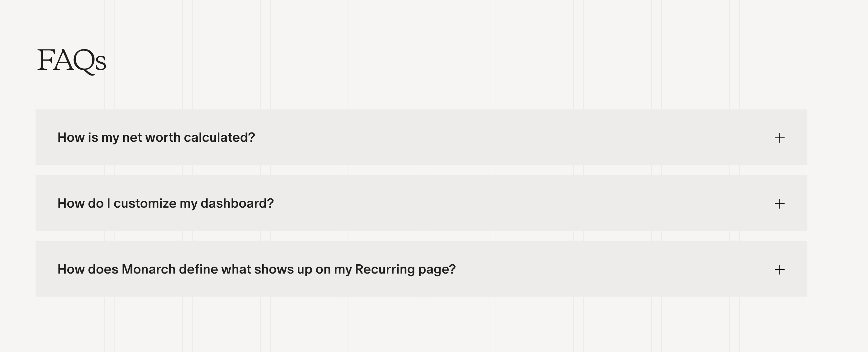Click the plus icon on Recurring page question

(x=779, y=270)
